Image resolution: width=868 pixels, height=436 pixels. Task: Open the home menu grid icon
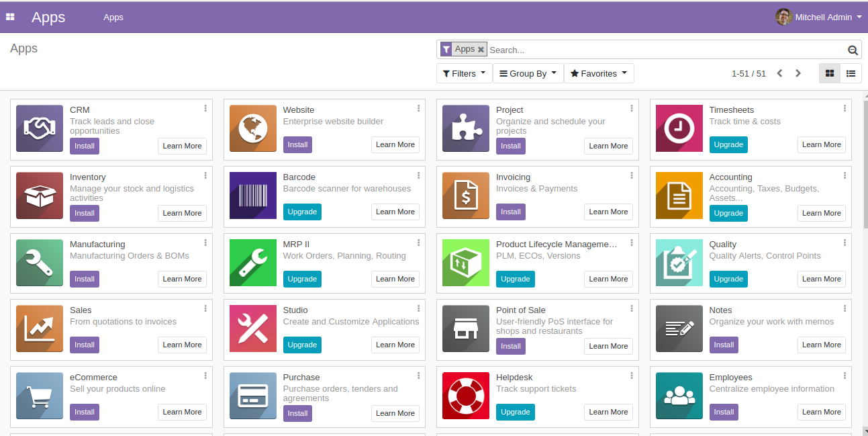coord(10,17)
